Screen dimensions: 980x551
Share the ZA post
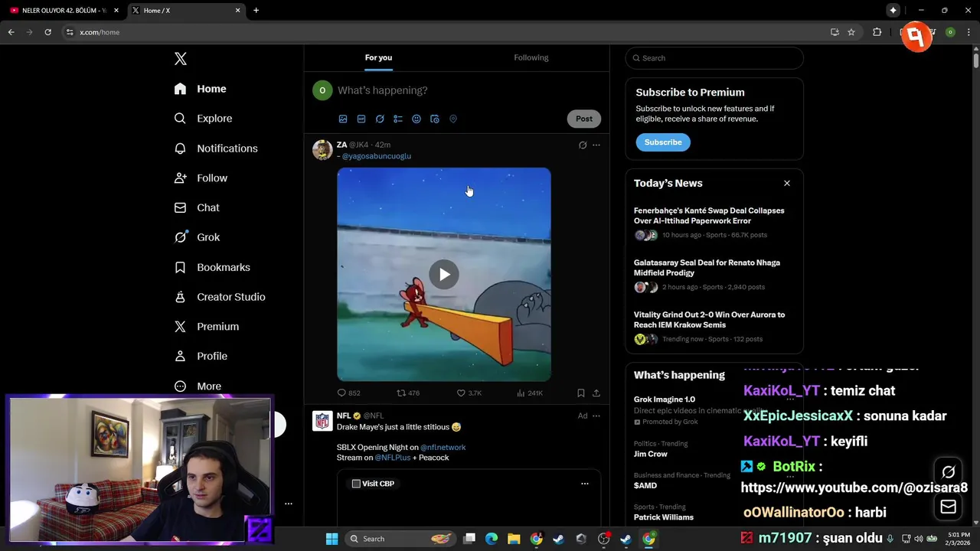596,393
